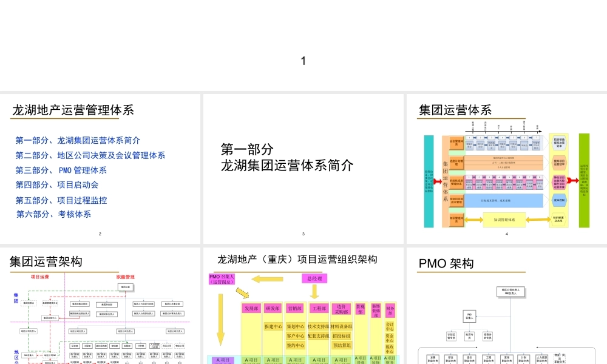
Task: Click the yellow 知识管理体系 box
Action: pos(504,220)
